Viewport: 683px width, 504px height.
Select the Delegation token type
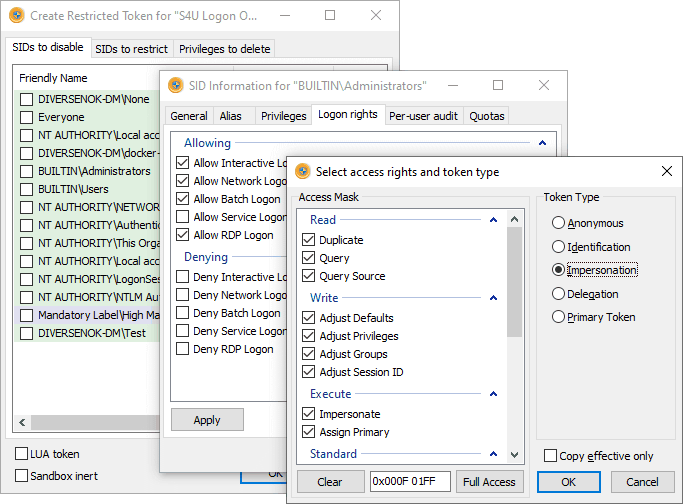pyautogui.click(x=559, y=294)
